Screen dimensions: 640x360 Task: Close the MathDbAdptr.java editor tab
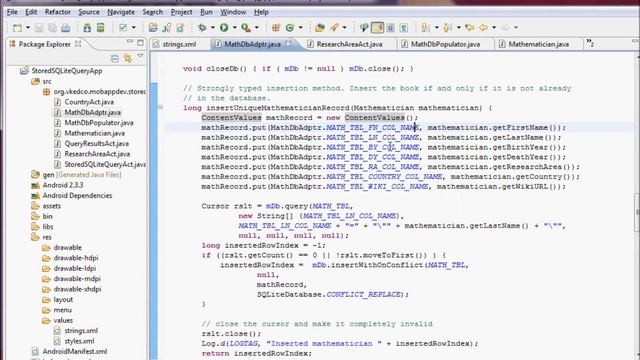(x=288, y=44)
